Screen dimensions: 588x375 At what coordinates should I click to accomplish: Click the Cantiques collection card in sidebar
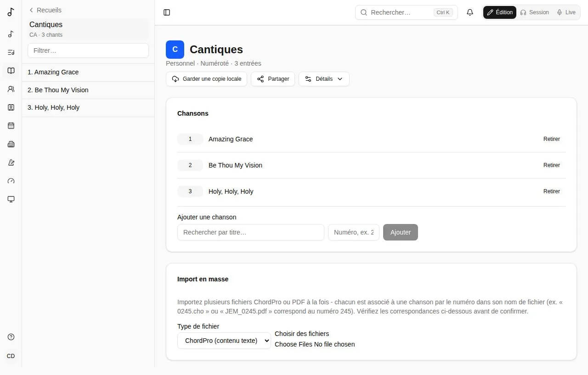click(88, 29)
